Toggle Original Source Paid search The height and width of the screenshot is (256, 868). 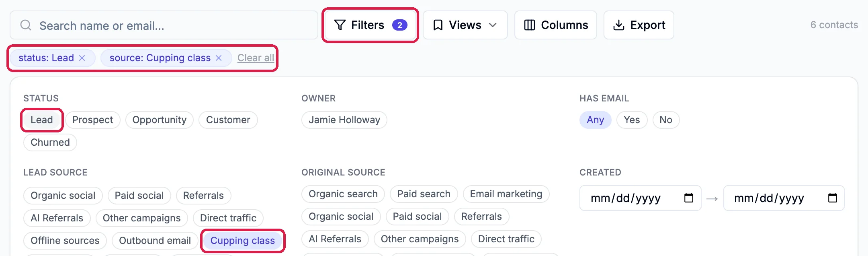click(424, 194)
